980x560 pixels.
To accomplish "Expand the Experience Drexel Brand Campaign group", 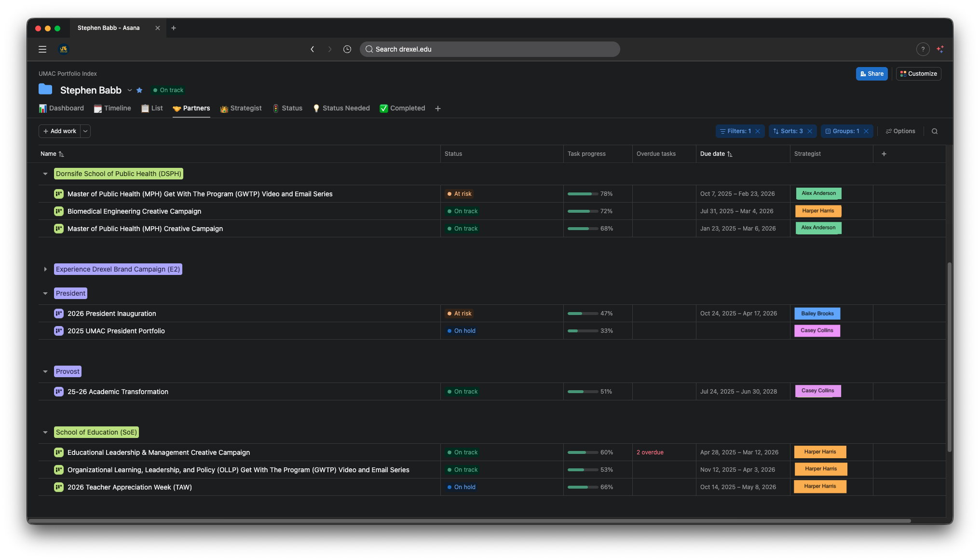I will 45,269.
